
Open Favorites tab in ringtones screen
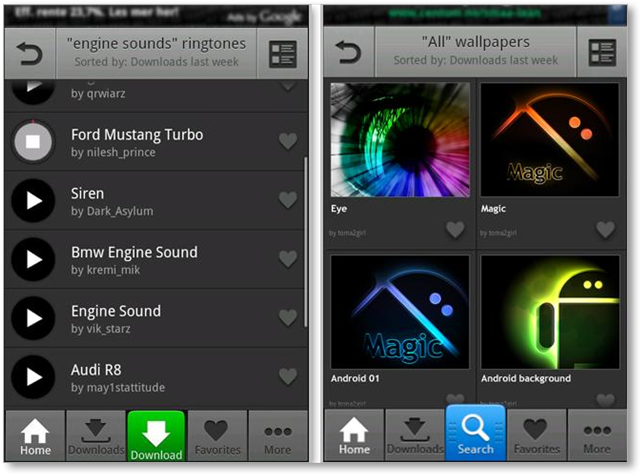[x=217, y=436]
